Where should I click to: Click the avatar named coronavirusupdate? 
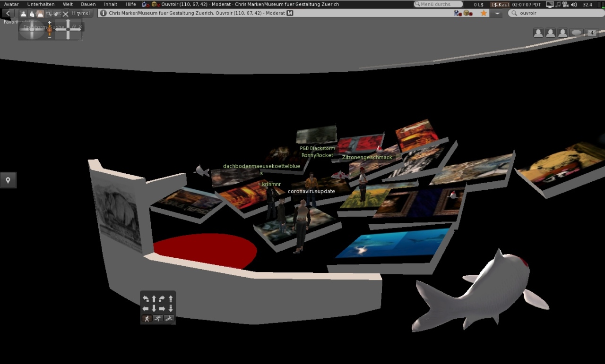point(301,226)
